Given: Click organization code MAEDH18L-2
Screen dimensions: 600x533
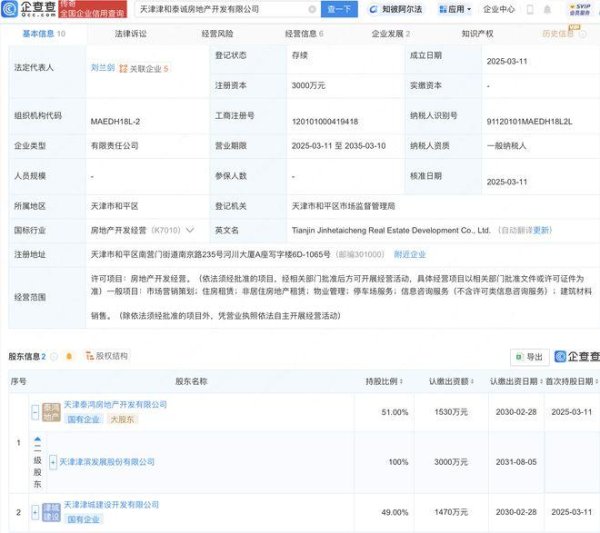Looking at the screenshot, I should click(115, 122).
